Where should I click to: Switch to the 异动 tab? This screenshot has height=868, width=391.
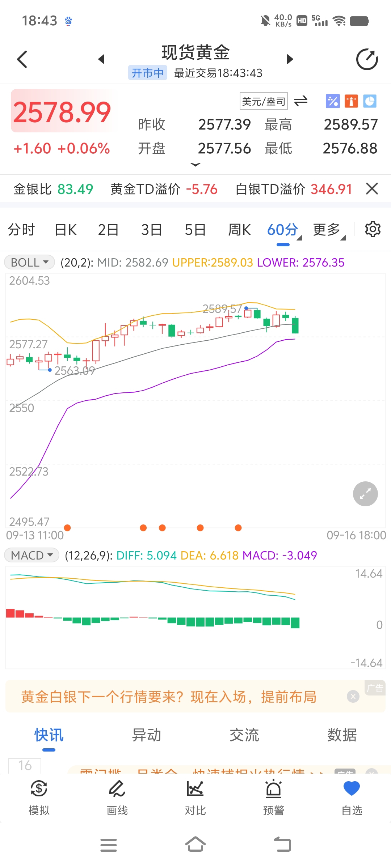point(147,735)
